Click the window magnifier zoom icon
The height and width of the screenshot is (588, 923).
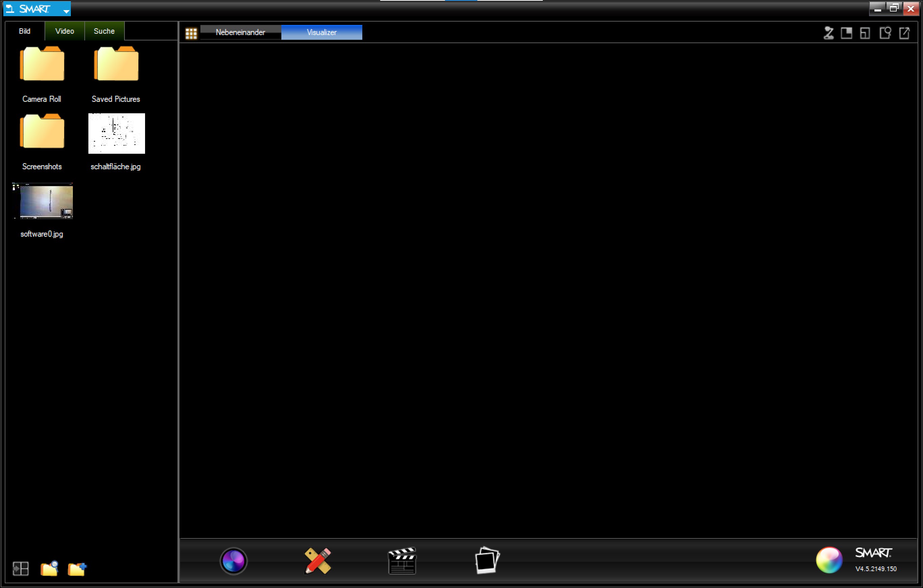click(885, 33)
